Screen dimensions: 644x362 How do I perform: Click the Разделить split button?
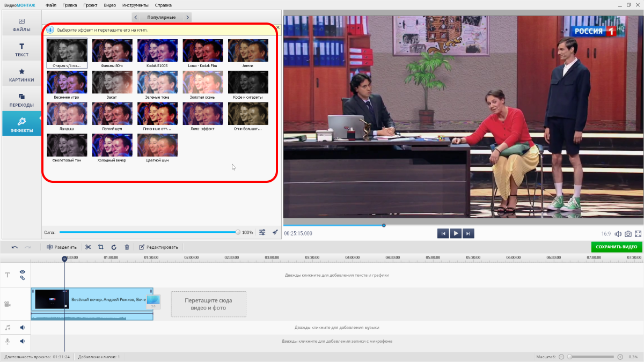pyautogui.click(x=62, y=247)
